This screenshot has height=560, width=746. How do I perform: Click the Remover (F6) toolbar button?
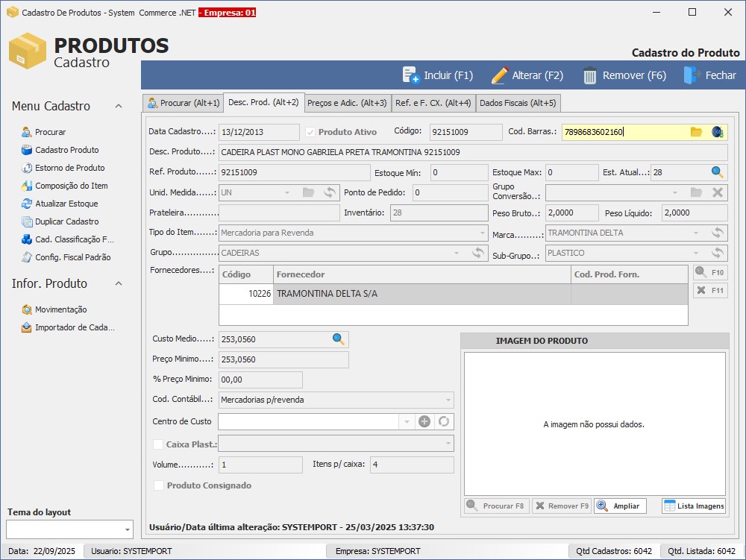pyautogui.click(x=624, y=75)
